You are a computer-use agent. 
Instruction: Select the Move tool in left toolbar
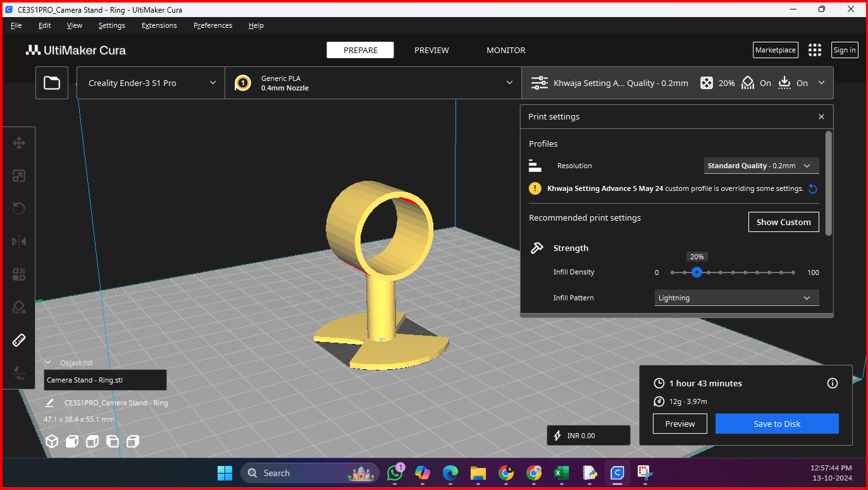pyautogui.click(x=19, y=143)
